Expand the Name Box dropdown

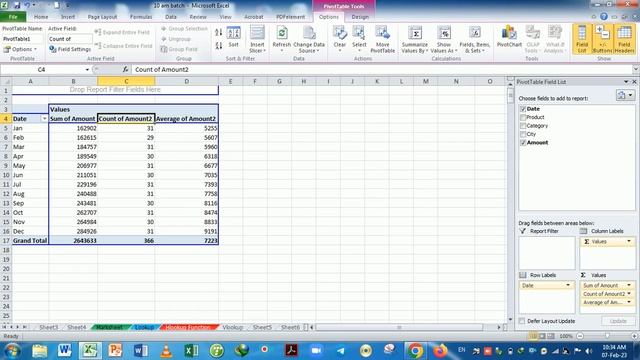(x=87, y=70)
